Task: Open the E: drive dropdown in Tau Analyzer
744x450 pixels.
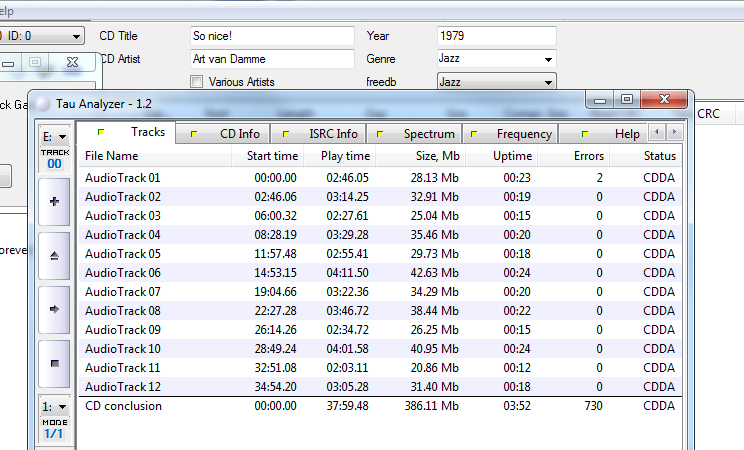Action: [55, 137]
